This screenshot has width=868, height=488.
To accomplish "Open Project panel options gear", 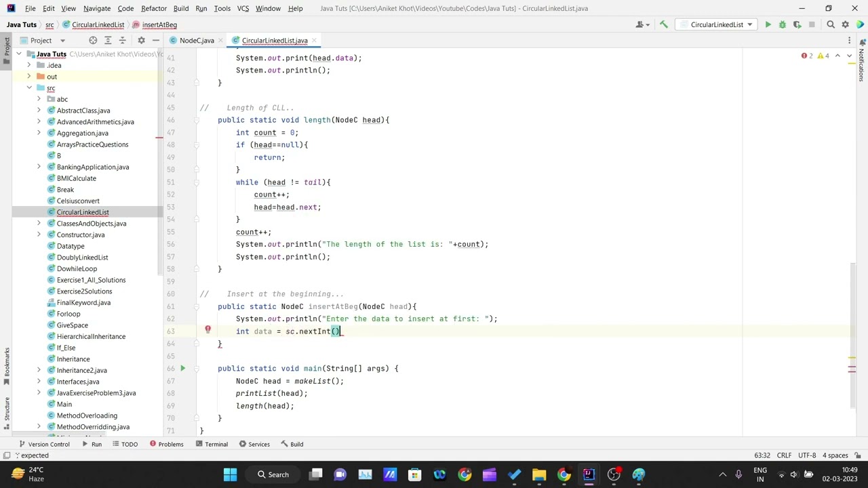I will 141,41.
